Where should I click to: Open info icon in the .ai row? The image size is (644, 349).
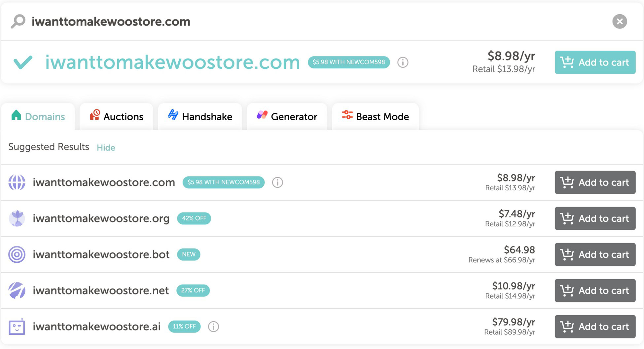[213, 327]
